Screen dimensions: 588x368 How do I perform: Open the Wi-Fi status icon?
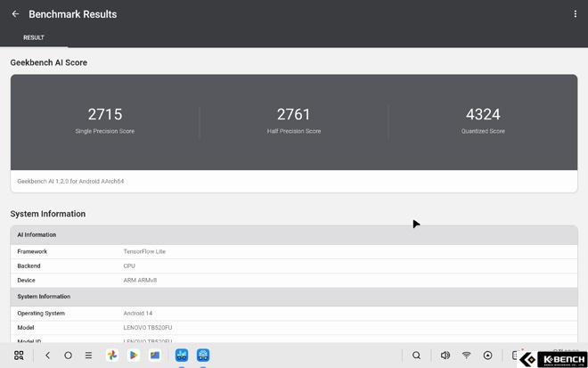point(467,356)
